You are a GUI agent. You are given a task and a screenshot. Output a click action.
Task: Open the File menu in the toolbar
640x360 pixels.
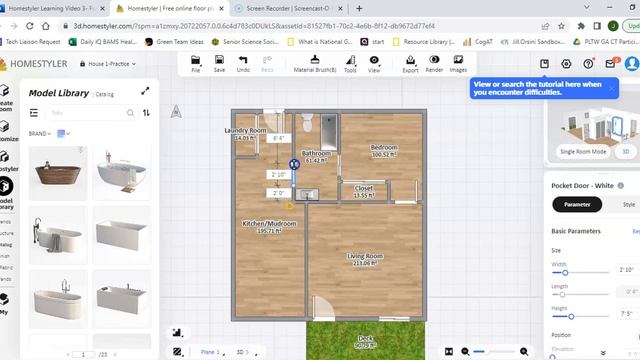[x=196, y=64]
